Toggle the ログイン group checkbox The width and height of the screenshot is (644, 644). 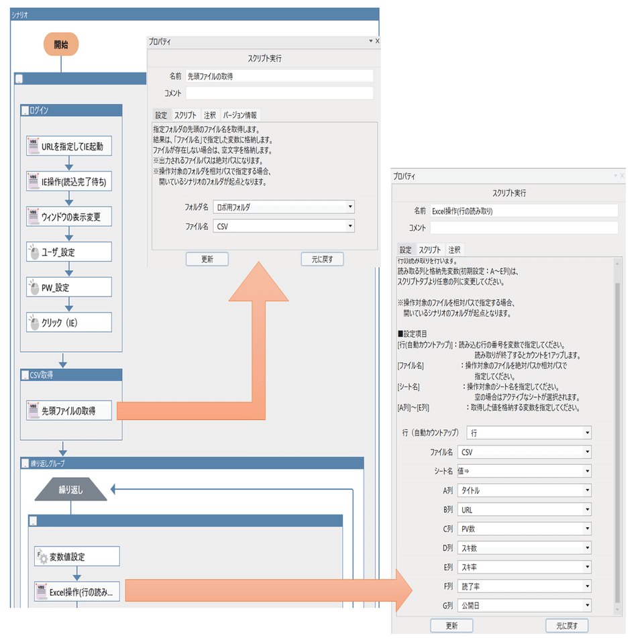(x=23, y=109)
